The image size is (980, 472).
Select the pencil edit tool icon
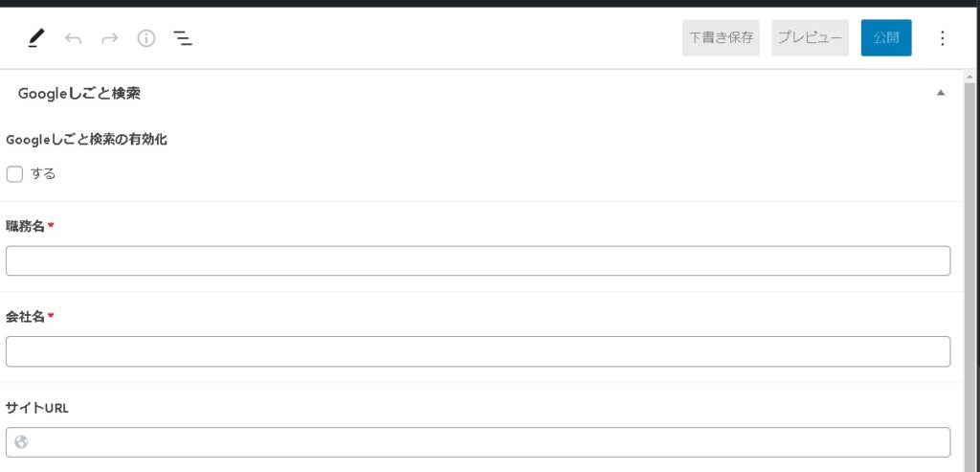coord(36,38)
